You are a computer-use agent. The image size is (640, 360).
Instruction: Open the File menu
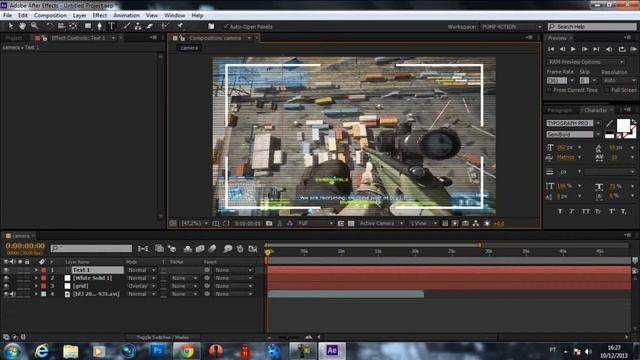tap(7, 16)
